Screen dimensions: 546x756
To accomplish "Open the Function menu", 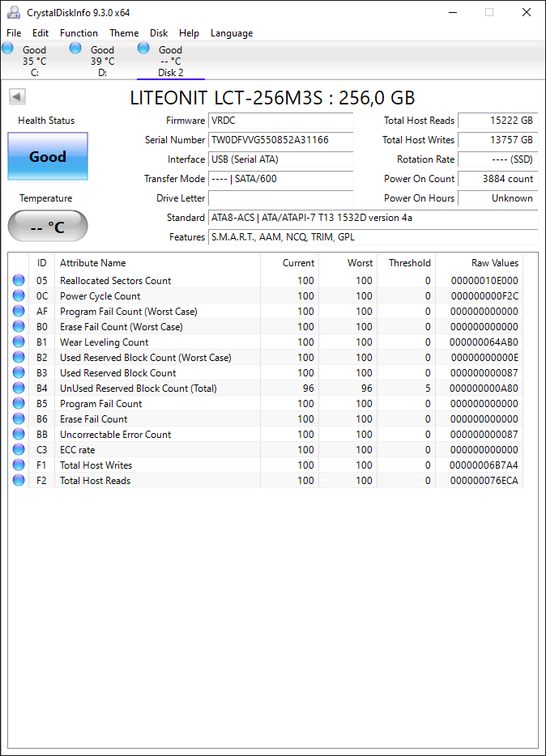I will pyautogui.click(x=79, y=33).
